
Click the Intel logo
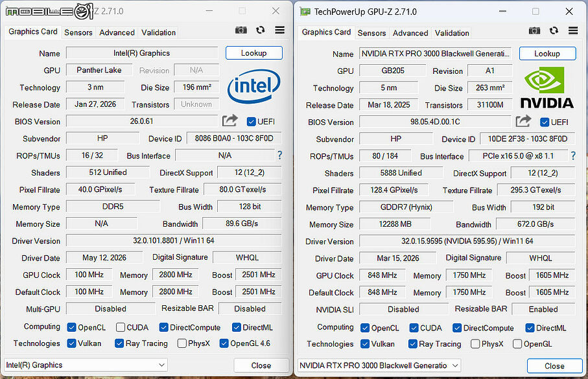click(x=253, y=86)
